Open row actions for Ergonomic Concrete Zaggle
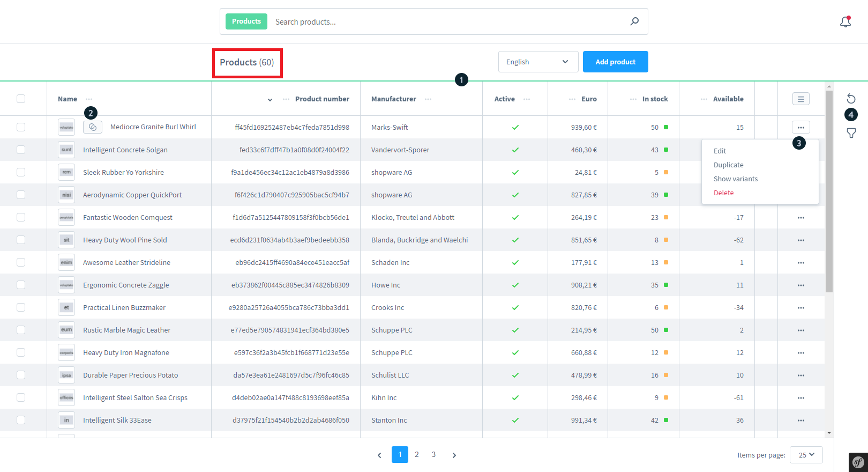 (801, 285)
